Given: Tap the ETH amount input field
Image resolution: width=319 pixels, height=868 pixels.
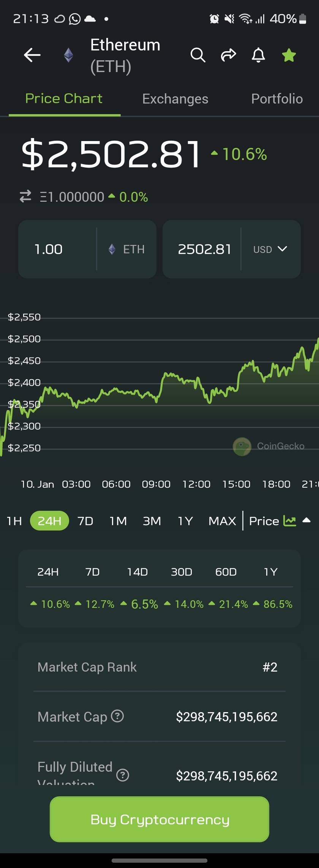Looking at the screenshot, I should (57, 249).
